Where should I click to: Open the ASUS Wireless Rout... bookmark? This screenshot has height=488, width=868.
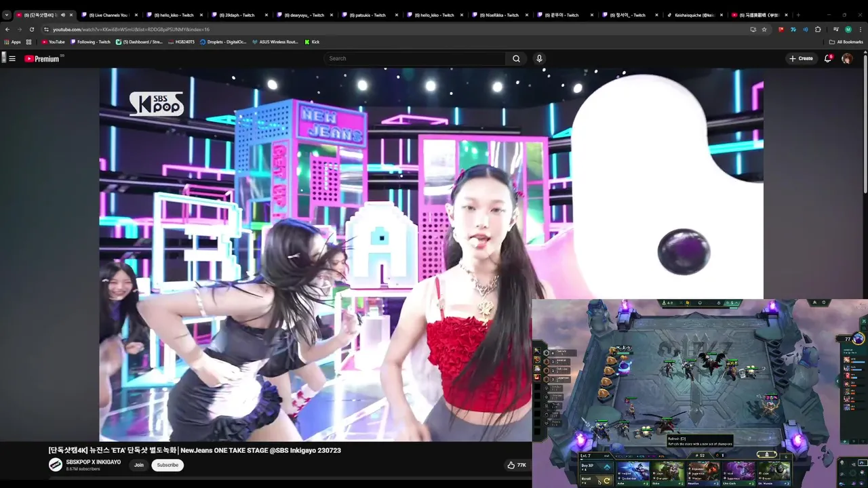275,42
